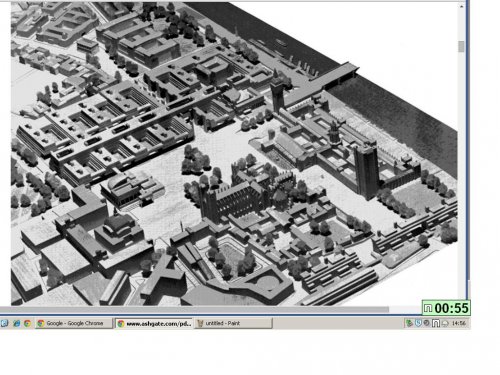Click the green 00:55 timer overlay
The height and width of the screenshot is (375, 500).
[446, 308]
